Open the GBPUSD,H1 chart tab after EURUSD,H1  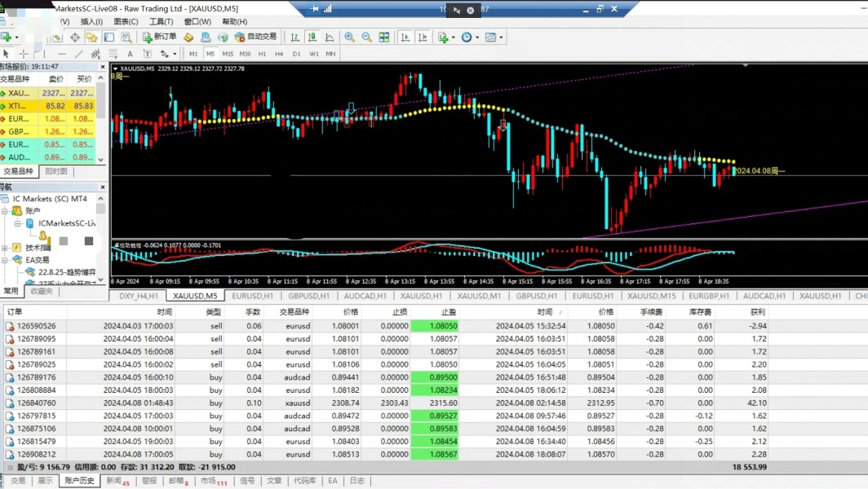point(308,296)
